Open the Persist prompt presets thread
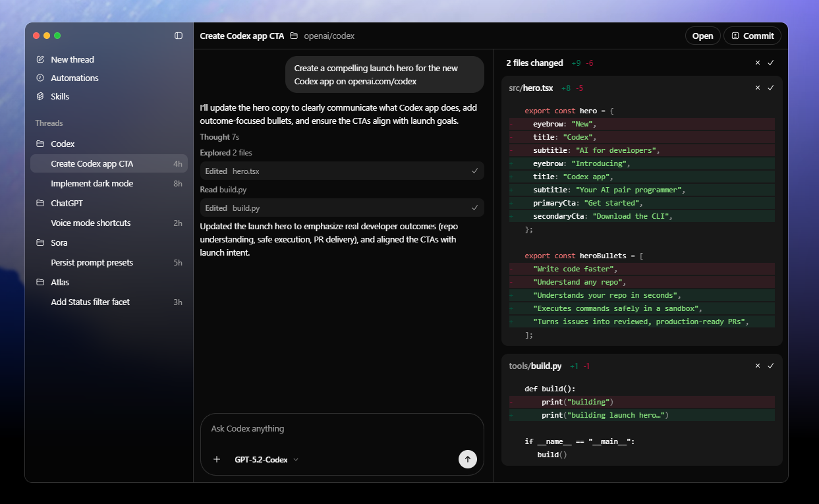This screenshot has height=504, width=819. pos(92,262)
